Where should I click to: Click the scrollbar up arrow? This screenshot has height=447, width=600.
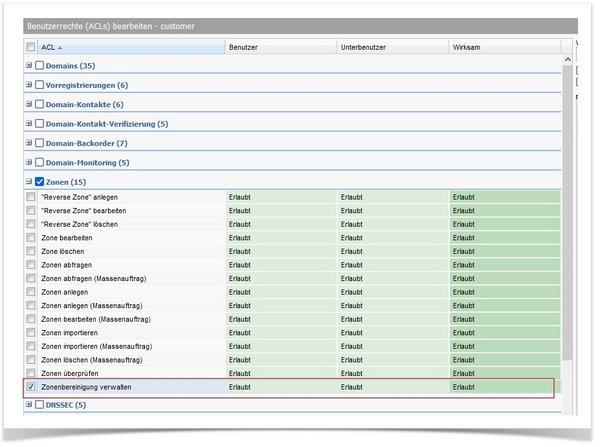pos(567,59)
